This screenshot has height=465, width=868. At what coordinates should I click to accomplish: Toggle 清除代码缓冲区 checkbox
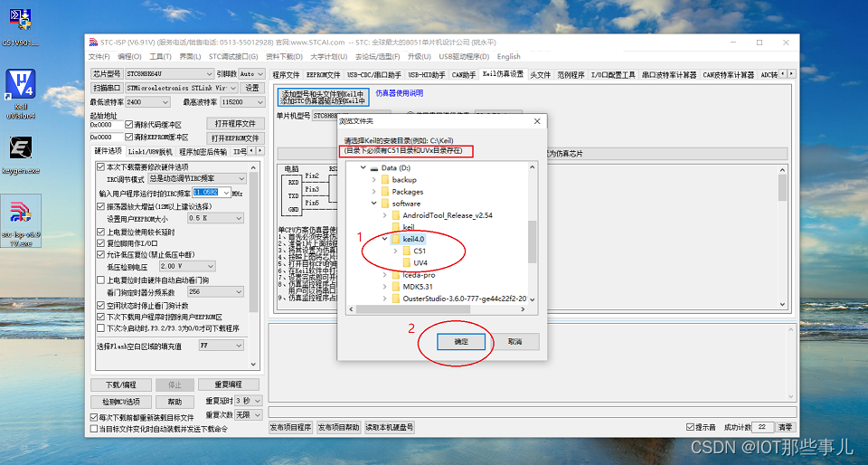129,125
